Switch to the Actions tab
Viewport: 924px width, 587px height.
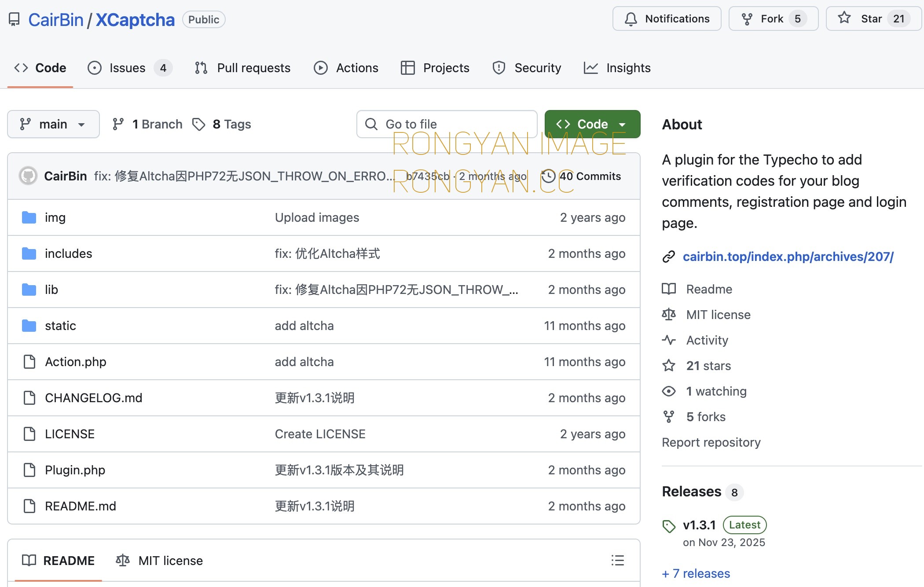click(x=346, y=68)
